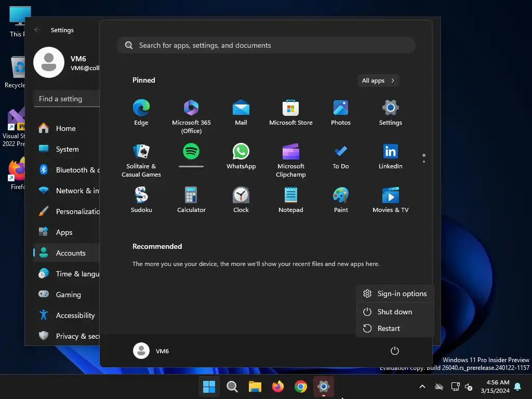Viewport: 532px width, 399px height.
Task: Click the All apps button
Action: (x=378, y=81)
